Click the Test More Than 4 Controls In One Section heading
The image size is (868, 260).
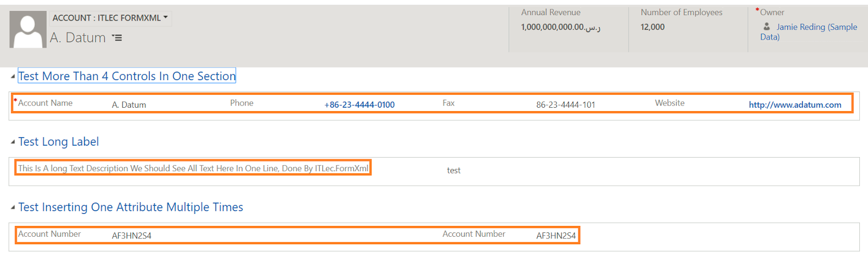[x=127, y=76]
